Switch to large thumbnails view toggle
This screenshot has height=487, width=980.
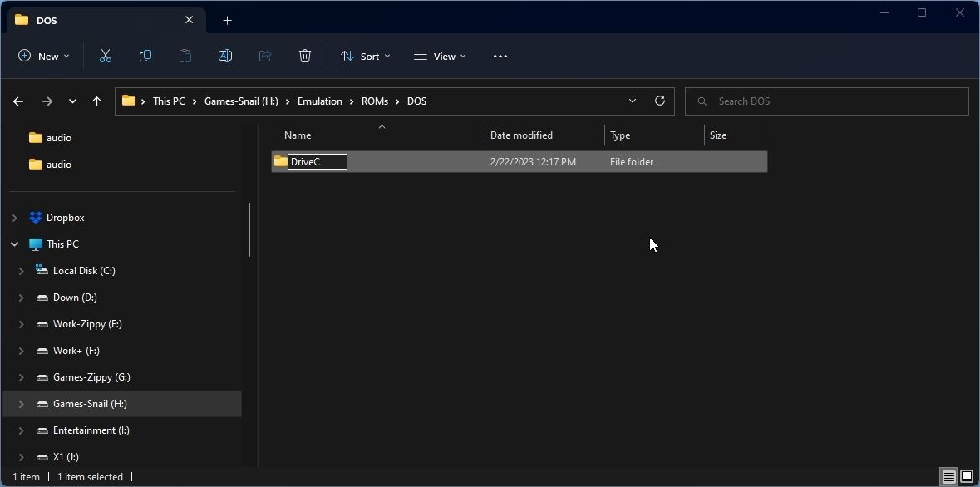[967, 476]
